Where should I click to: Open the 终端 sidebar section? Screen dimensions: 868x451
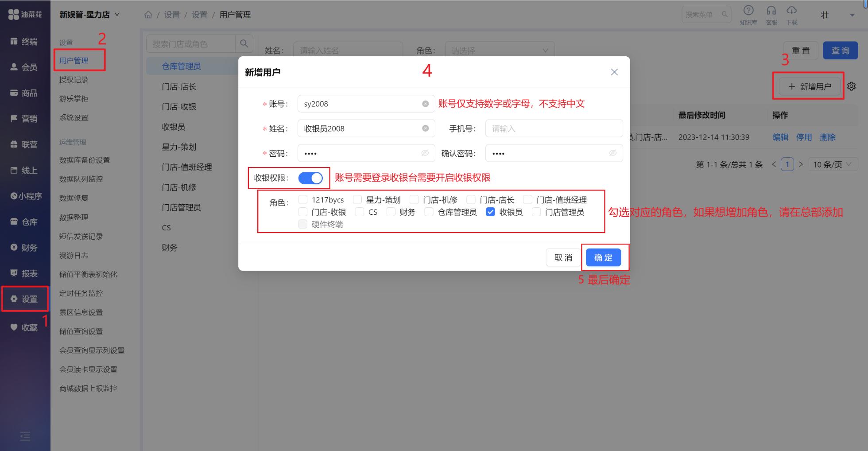pyautogui.click(x=25, y=42)
